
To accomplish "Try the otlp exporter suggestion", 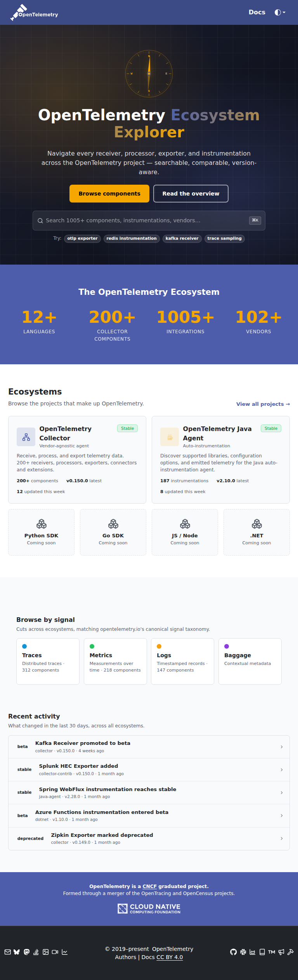I will [82, 239].
